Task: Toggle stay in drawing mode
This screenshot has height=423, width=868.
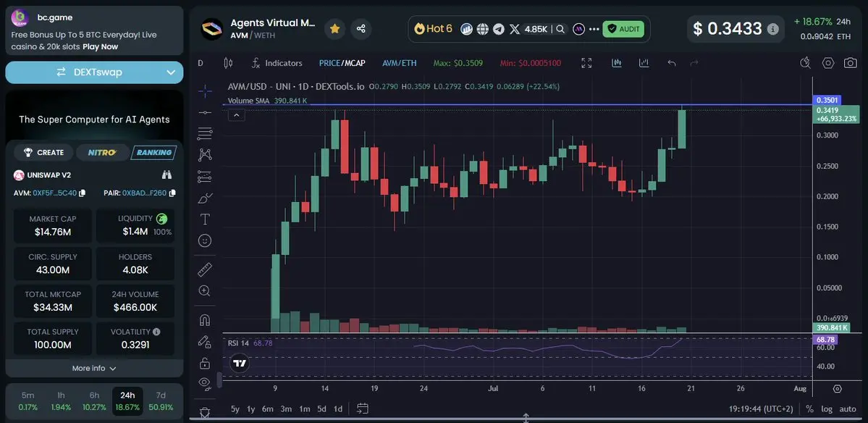Action: 205,342
